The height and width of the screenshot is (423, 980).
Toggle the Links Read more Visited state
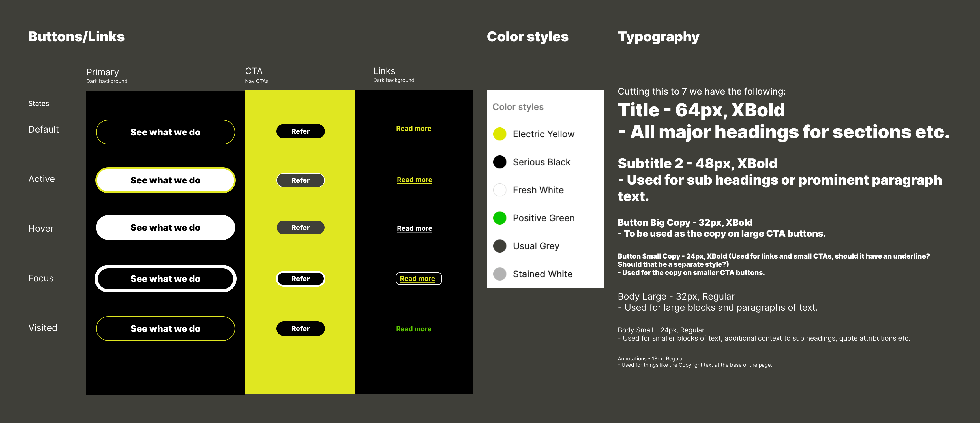415,328
